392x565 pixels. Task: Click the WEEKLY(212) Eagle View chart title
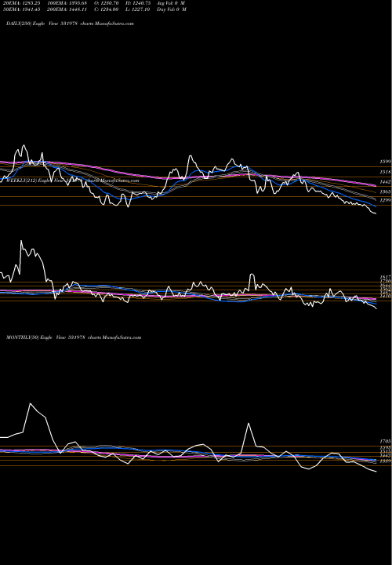(73, 180)
